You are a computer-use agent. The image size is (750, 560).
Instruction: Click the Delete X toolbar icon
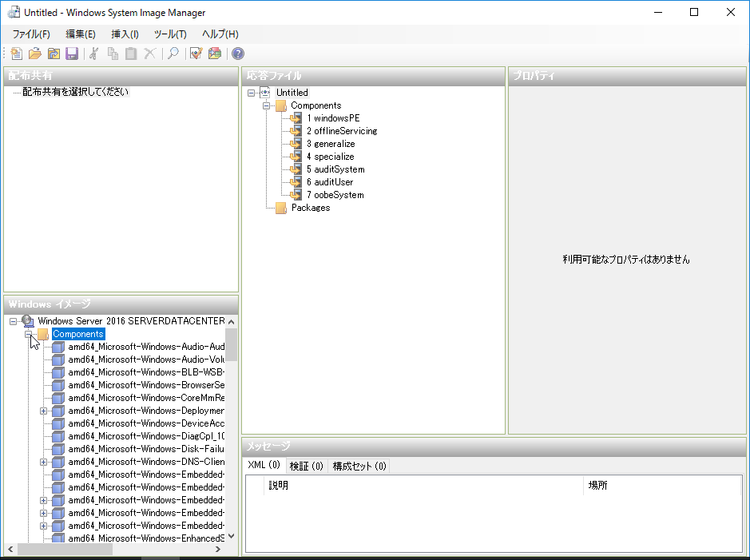[149, 54]
